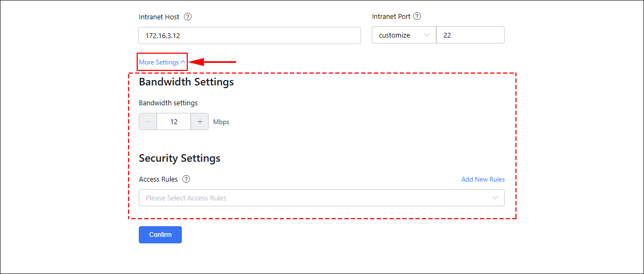Increase bandwidth with the plus button
Screen dimensions: 644x274
pyautogui.click(x=200, y=122)
